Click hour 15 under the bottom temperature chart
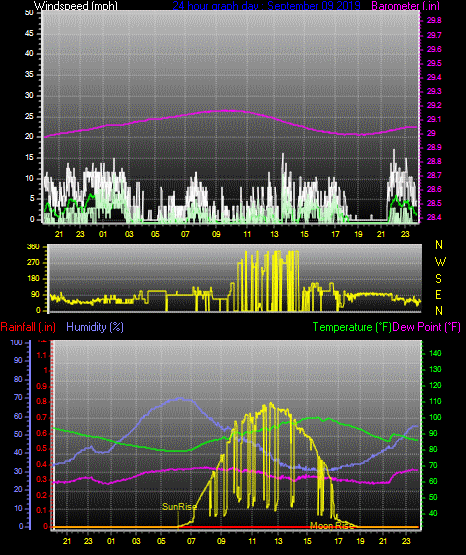Viewport: 466px width, 555px height. (307, 541)
